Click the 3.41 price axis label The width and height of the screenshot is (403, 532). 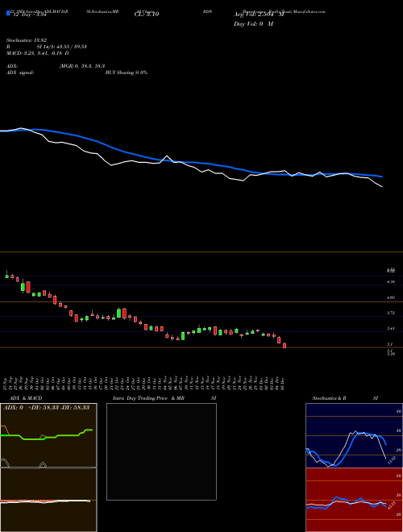[x=391, y=328]
